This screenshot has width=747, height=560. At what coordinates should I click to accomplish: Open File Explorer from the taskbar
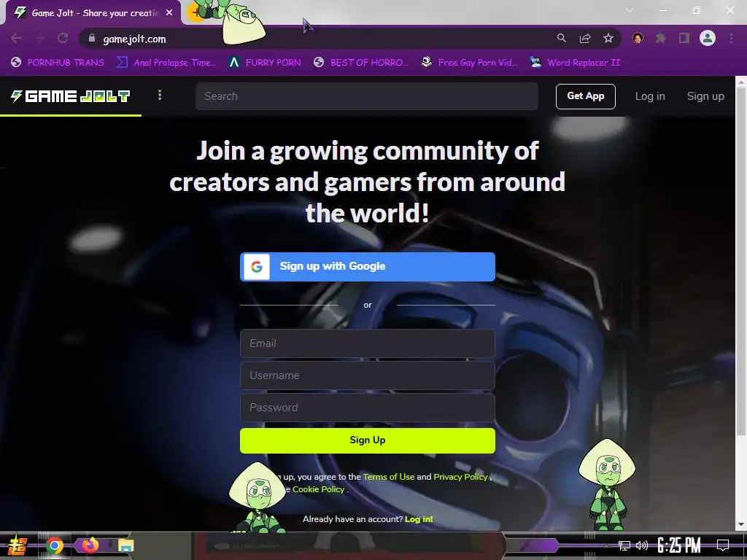pos(125,545)
